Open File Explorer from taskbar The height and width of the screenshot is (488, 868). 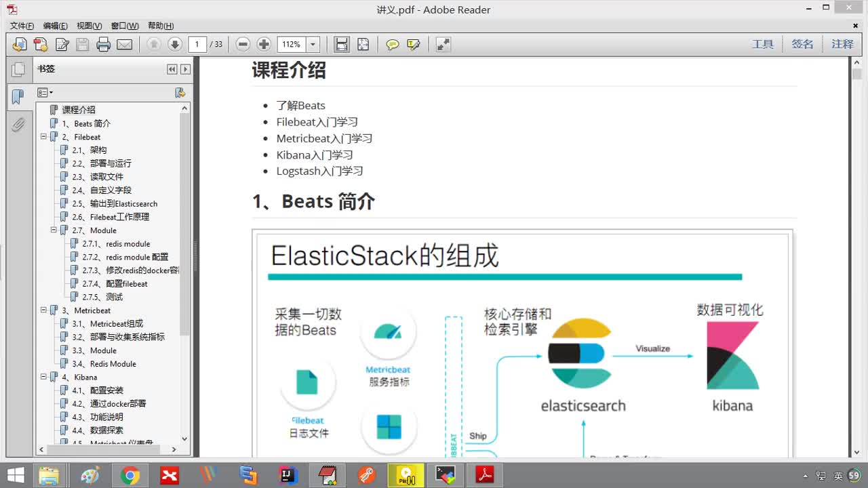[x=49, y=475]
